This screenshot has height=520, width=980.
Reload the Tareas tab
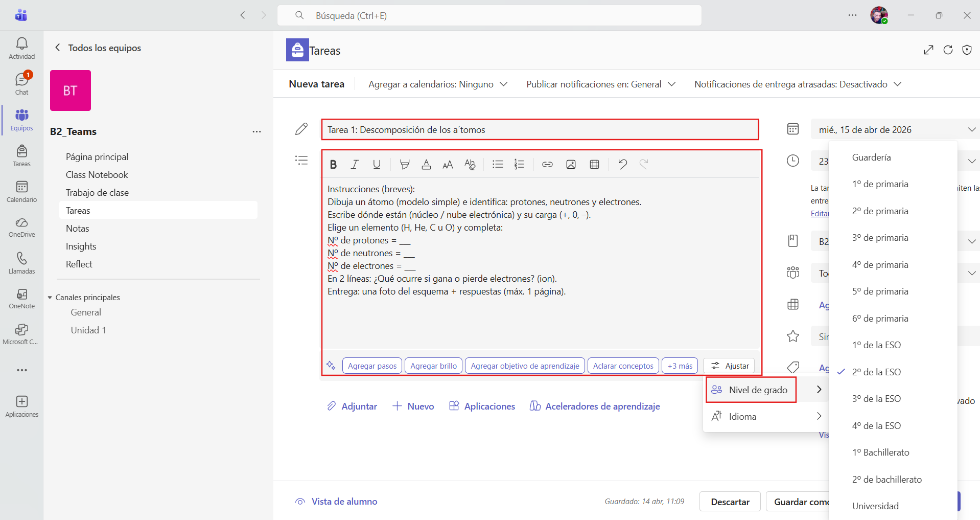coord(948,50)
